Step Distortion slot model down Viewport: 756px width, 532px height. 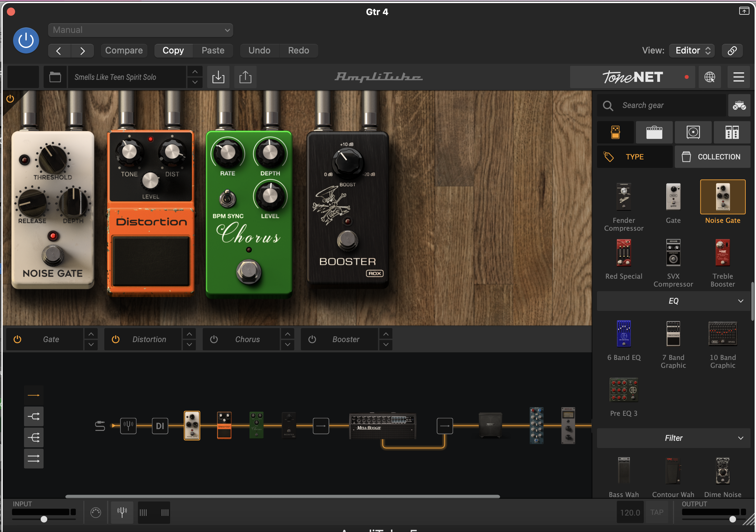(x=189, y=345)
